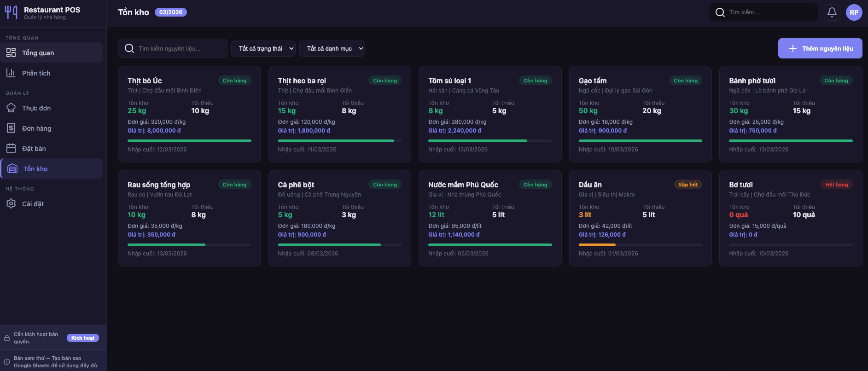Open the RP user avatar
Viewport: 868px width, 371px height.
coord(854,12)
